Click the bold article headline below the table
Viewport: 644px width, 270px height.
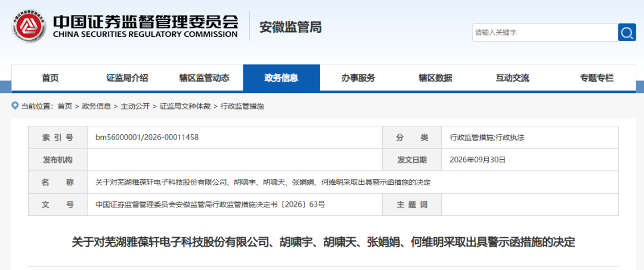pos(323,242)
